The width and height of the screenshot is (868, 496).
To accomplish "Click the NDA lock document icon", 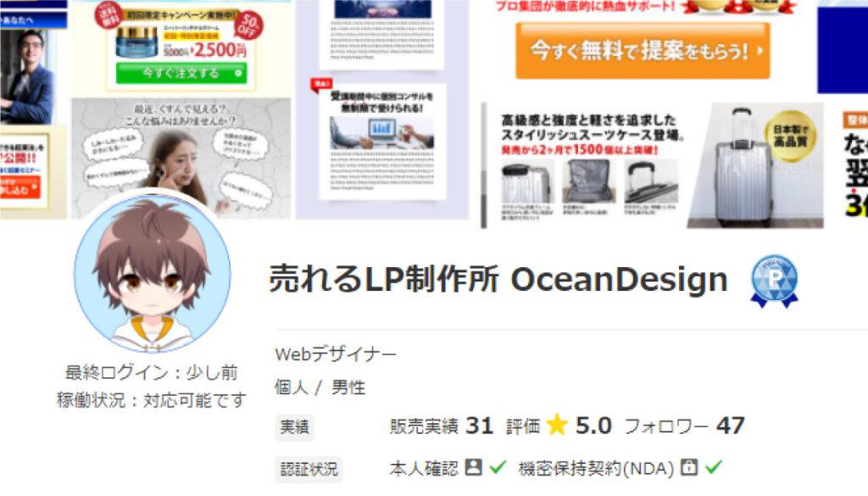I will pyautogui.click(x=688, y=467).
